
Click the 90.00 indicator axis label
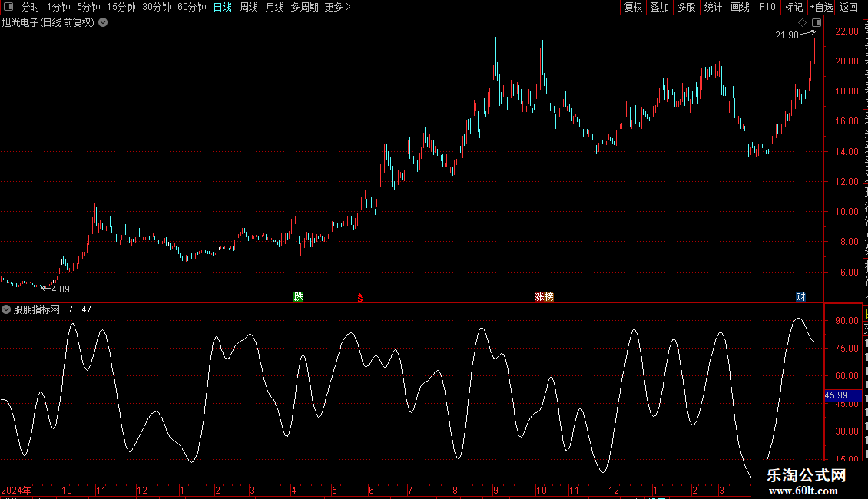pos(847,321)
